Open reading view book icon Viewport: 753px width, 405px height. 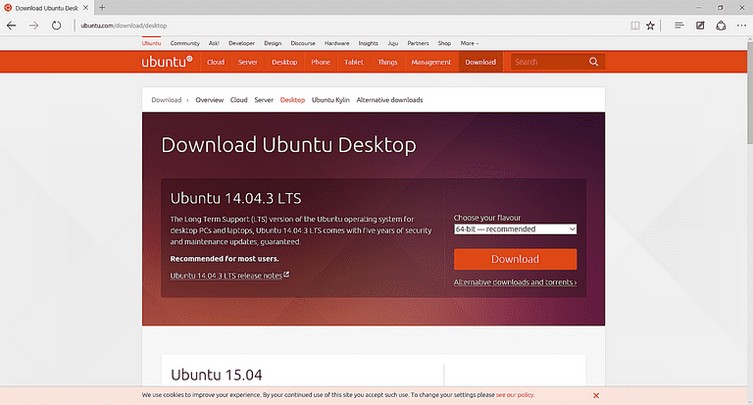click(x=635, y=25)
